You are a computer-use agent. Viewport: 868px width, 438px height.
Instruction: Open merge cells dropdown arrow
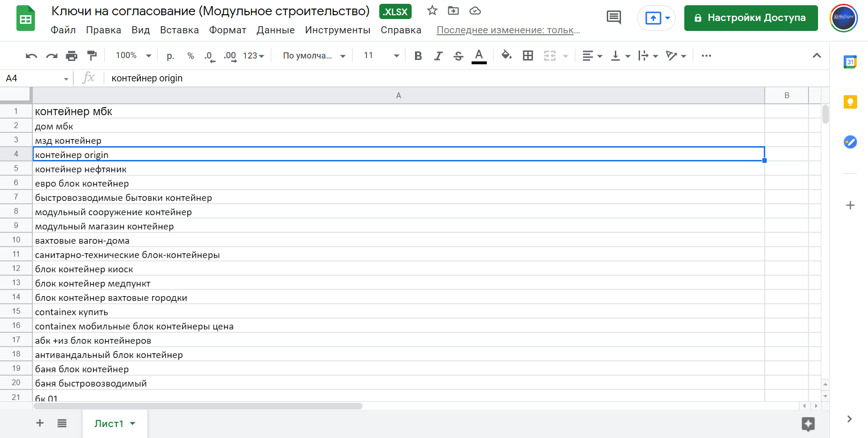coord(565,56)
